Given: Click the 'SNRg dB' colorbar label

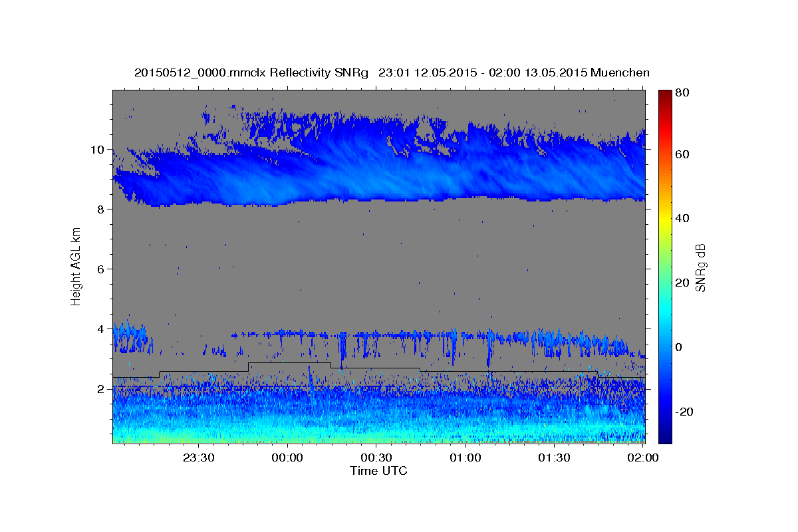Looking at the screenshot, I should [x=700, y=267].
